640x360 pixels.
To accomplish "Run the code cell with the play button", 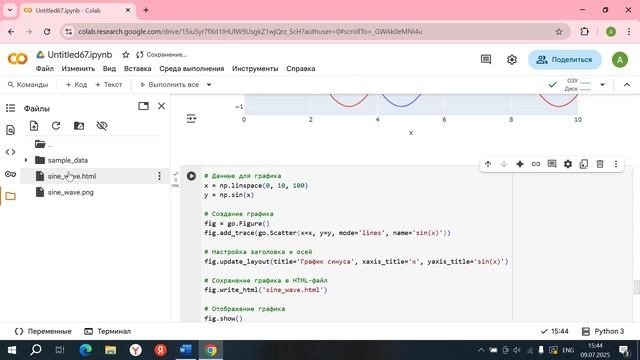I will pos(191,176).
